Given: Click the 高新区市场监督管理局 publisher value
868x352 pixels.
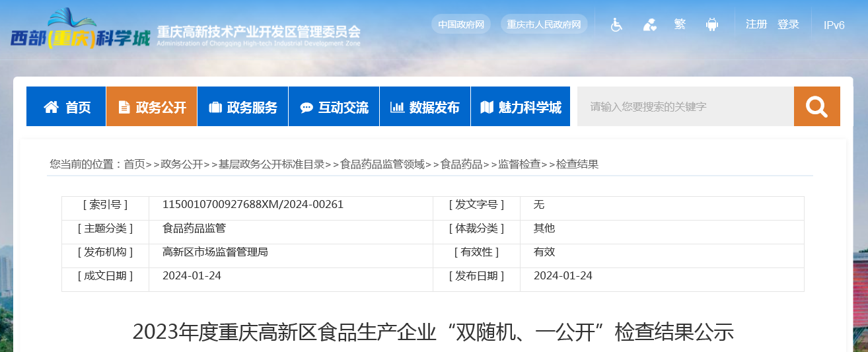Looking at the screenshot, I should 215,252.
